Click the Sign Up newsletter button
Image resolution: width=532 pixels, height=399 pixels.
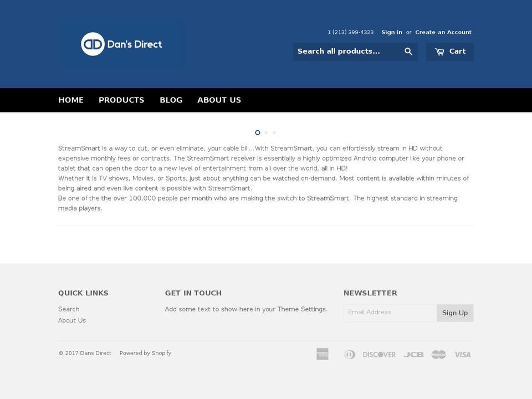455,313
